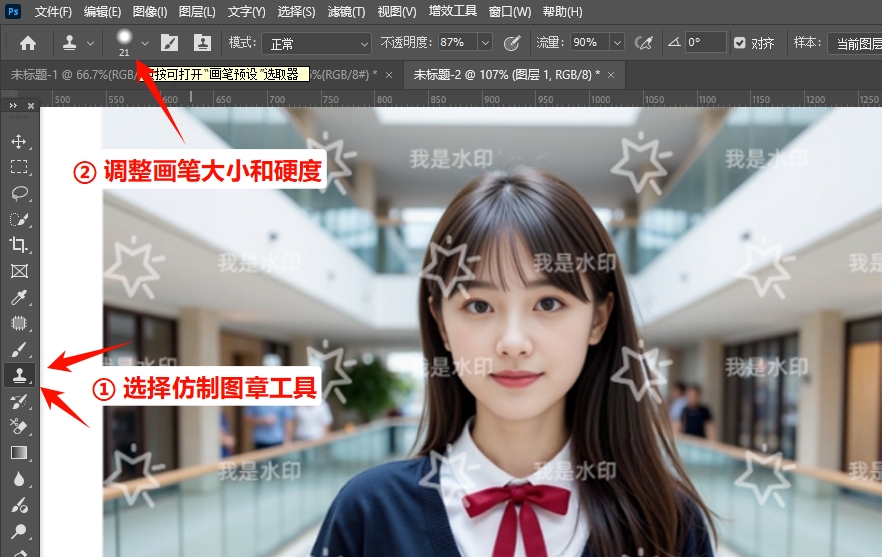The width and height of the screenshot is (882, 557).
Task: Open the 选择(S) menu
Action: (296, 12)
